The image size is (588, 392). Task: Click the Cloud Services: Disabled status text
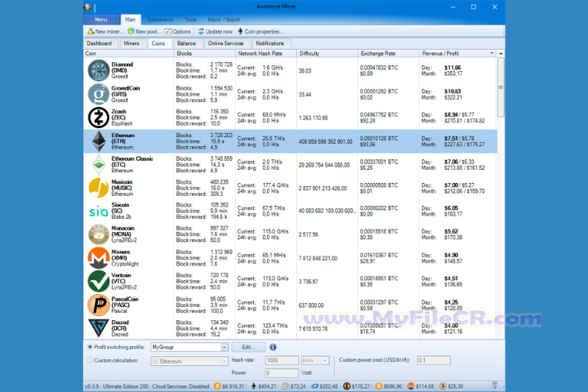coord(180,386)
